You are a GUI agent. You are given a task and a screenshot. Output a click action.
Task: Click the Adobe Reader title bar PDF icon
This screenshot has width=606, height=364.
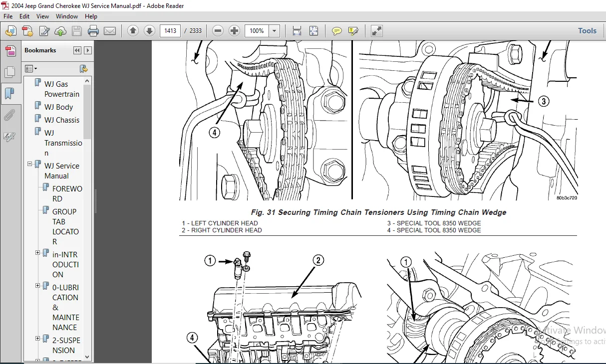coord(5,5)
